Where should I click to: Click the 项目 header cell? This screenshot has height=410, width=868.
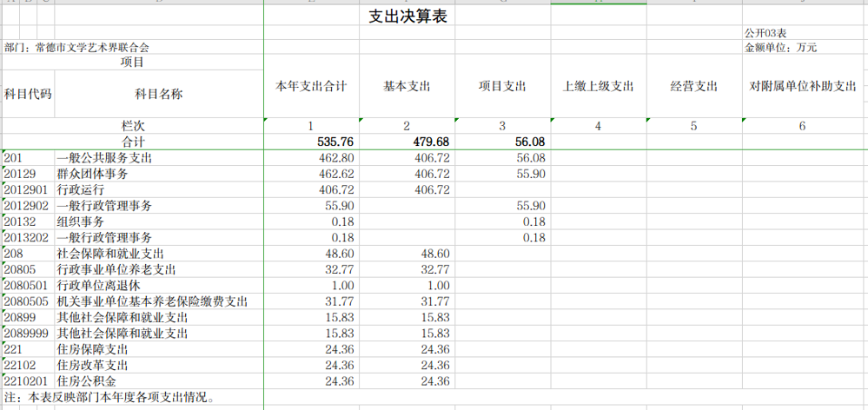point(132,62)
